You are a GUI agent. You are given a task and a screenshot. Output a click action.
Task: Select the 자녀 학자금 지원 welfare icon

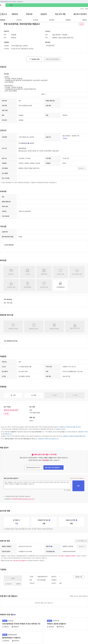point(77,272)
